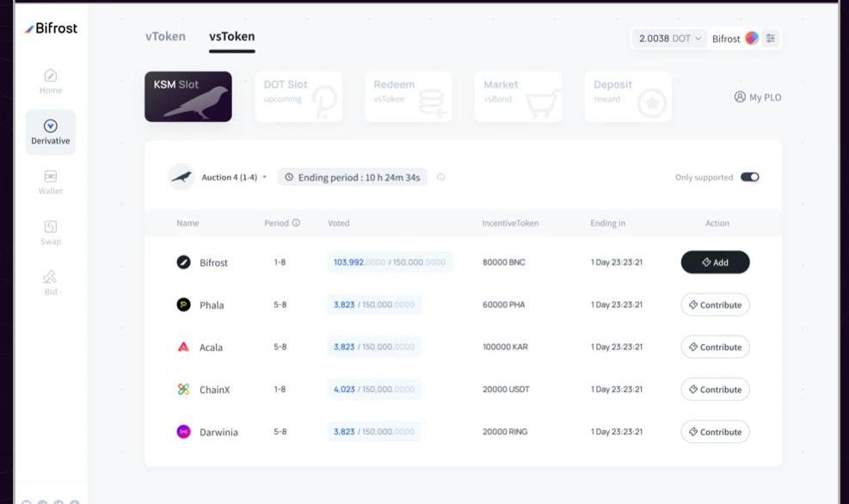Click the Action column header
Viewport: 849px width, 504px height.
click(x=717, y=223)
